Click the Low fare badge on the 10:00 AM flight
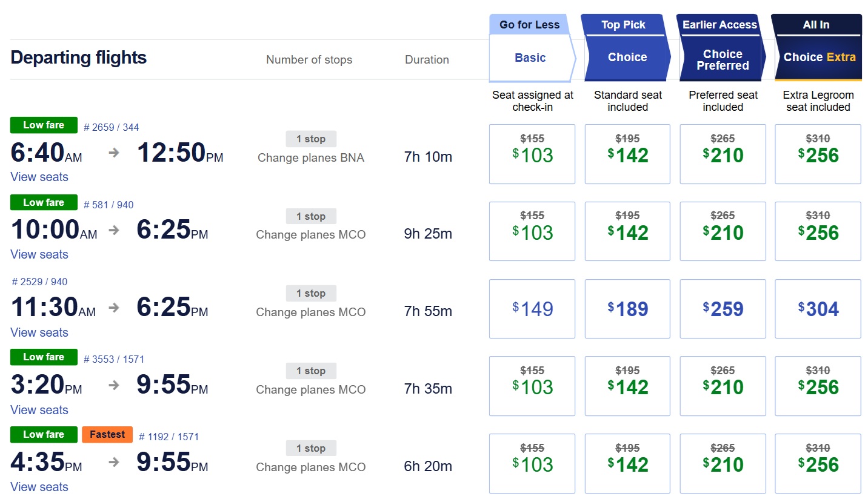This screenshot has width=868, height=502. pyautogui.click(x=43, y=202)
